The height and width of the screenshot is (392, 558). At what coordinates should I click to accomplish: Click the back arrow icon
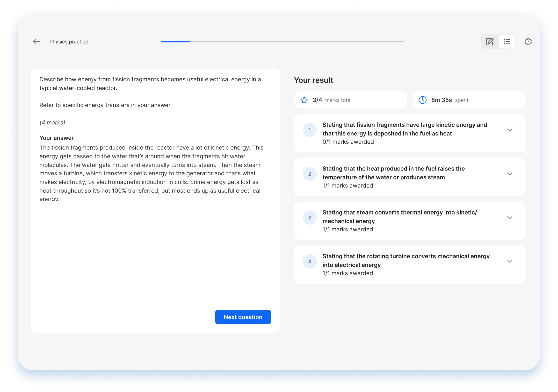pyautogui.click(x=36, y=42)
